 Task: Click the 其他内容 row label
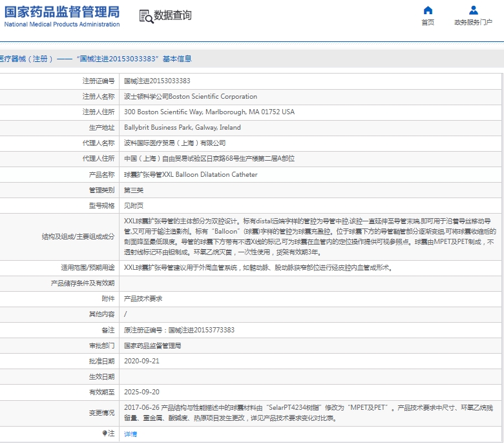coord(101,314)
